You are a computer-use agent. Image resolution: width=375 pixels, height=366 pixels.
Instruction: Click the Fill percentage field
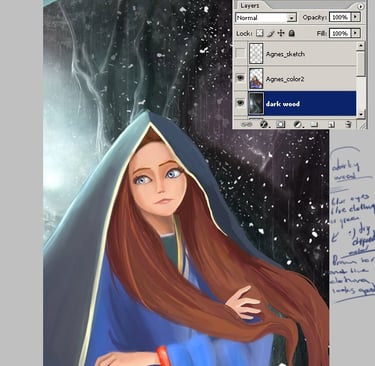340,33
